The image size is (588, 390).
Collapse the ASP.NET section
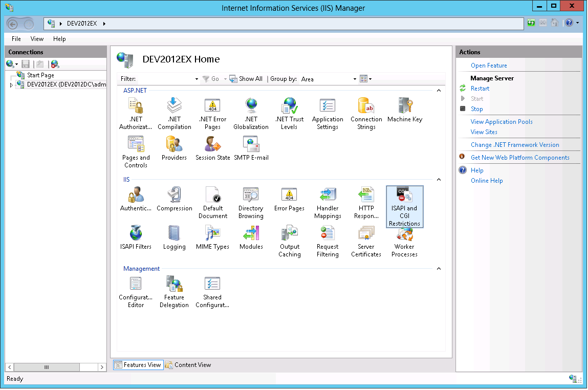click(439, 91)
